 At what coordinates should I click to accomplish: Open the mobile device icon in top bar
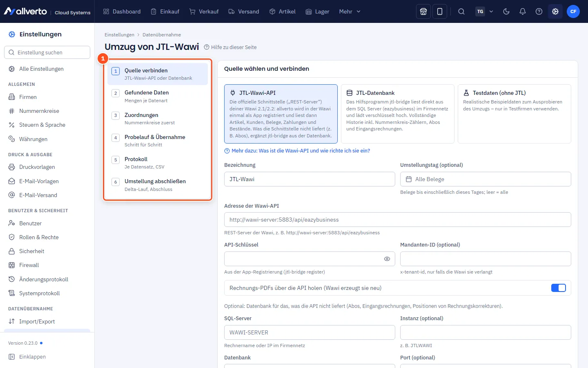click(440, 11)
